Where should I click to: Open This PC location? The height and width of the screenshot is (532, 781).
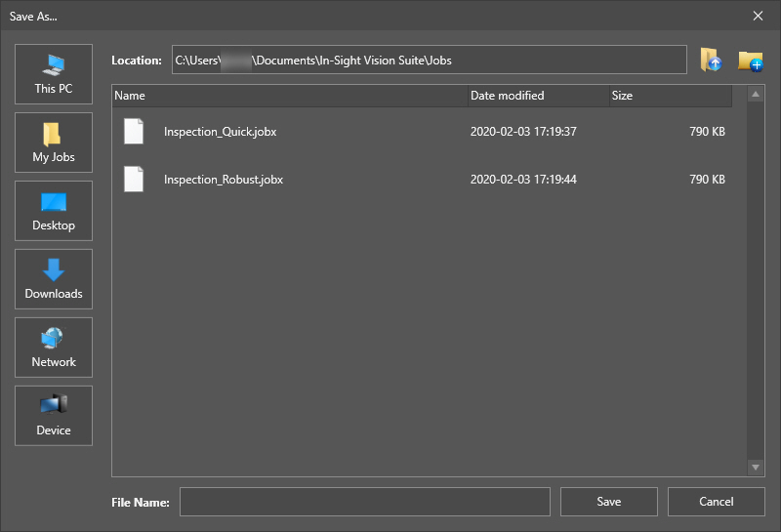(54, 74)
